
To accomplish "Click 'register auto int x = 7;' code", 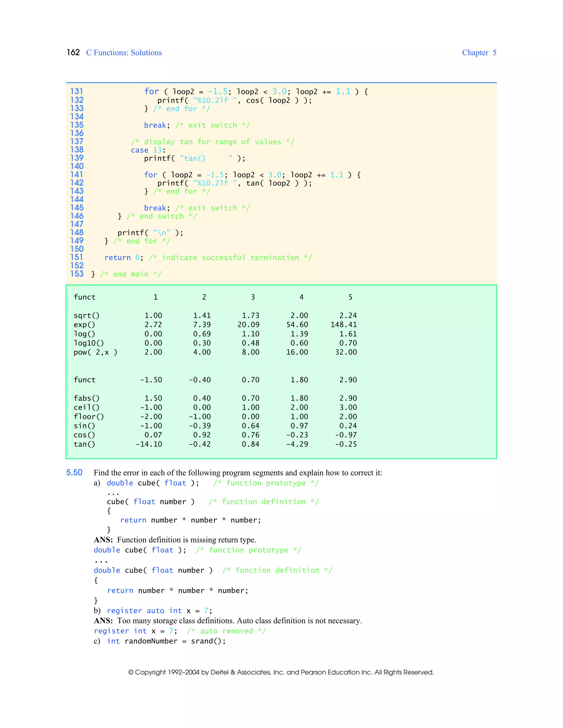I will coord(159,611).
